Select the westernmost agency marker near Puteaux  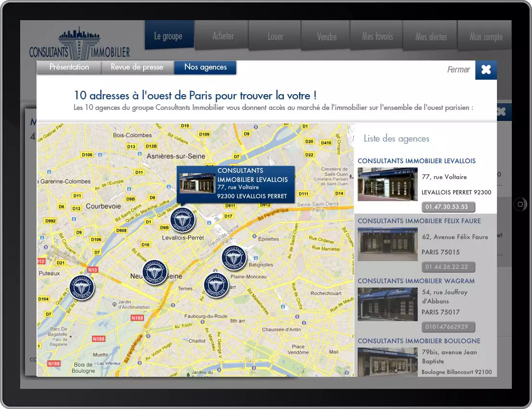(x=82, y=287)
